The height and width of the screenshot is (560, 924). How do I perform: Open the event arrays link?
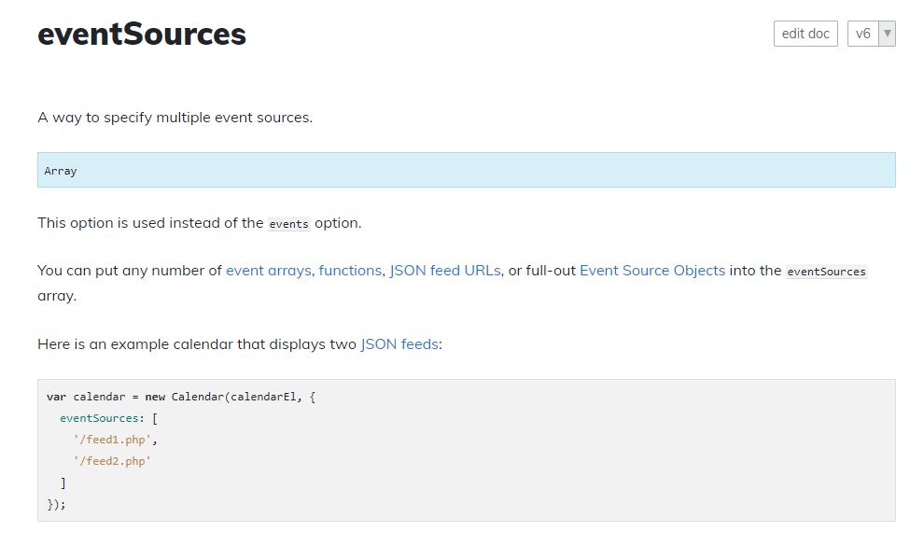pos(268,271)
